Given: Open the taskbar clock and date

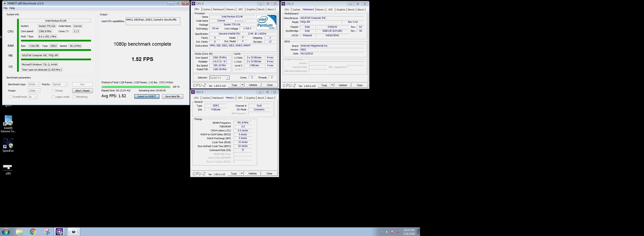Looking at the screenshot, I should coord(409,232).
